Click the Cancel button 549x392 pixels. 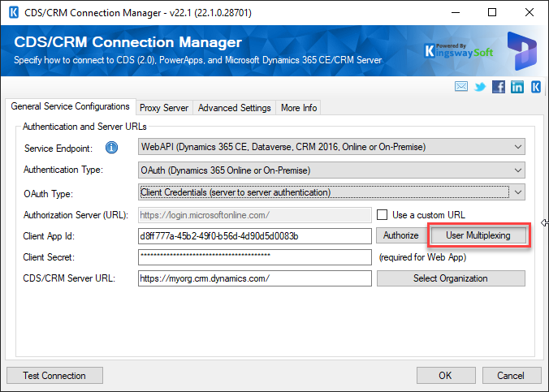tap(511, 376)
